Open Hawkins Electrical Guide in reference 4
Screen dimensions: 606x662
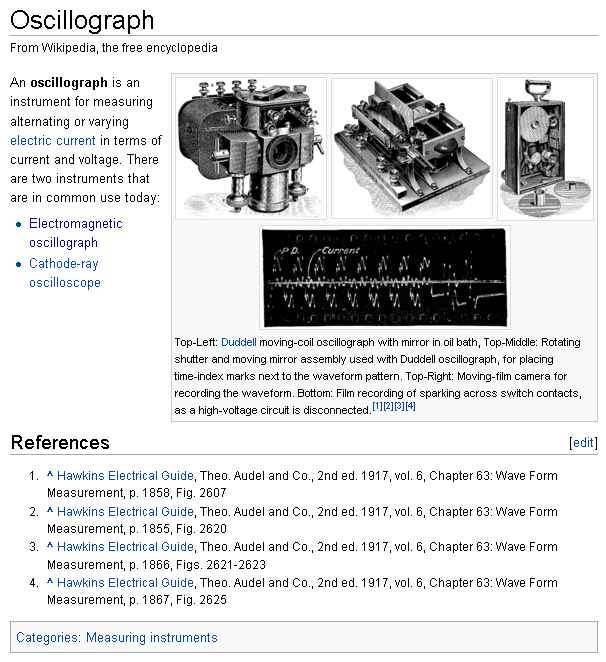(125, 583)
